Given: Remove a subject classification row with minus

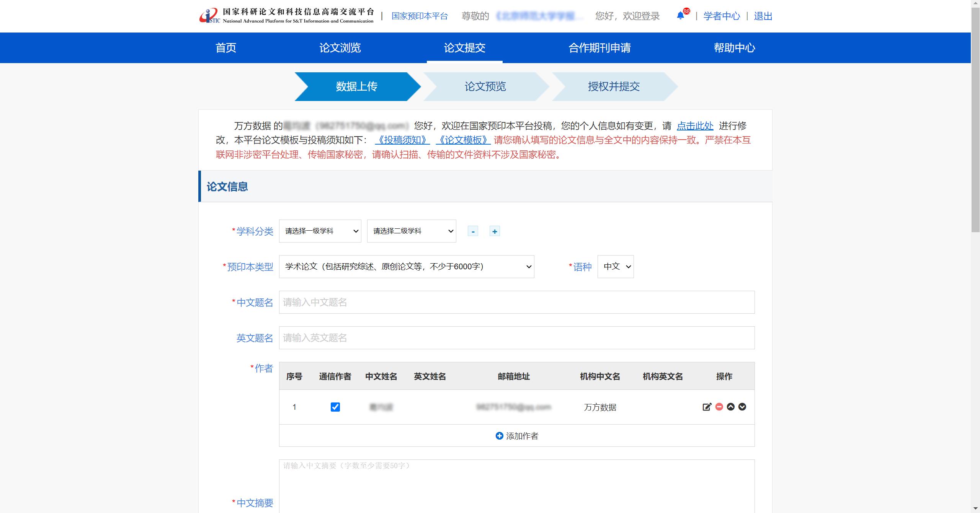Looking at the screenshot, I should coord(473,231).
